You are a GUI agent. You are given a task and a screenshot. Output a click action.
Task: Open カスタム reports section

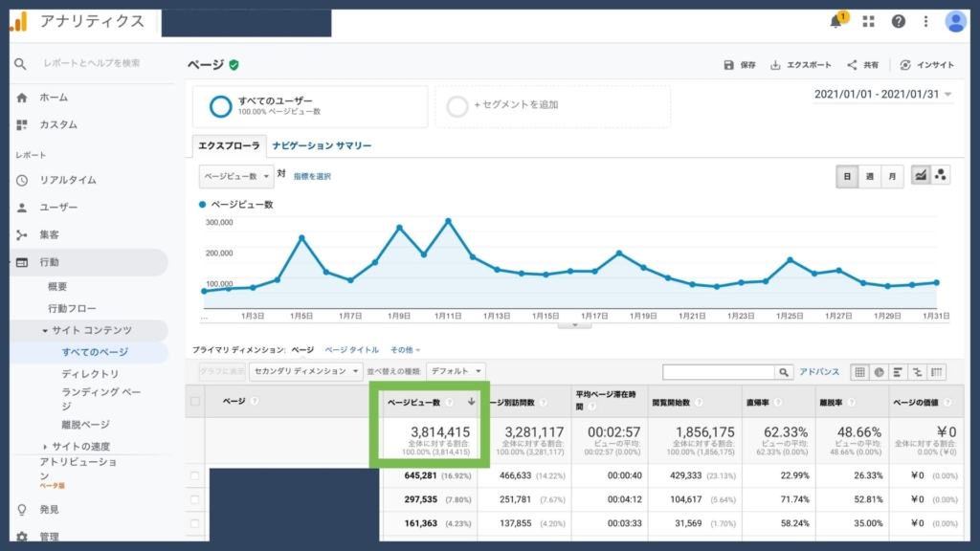click(x=58, y=124)
